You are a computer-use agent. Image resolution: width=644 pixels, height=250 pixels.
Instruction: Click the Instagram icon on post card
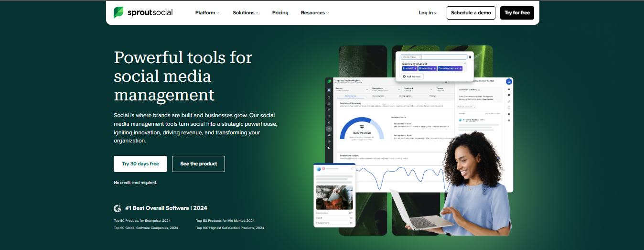[x=323, y=169]
